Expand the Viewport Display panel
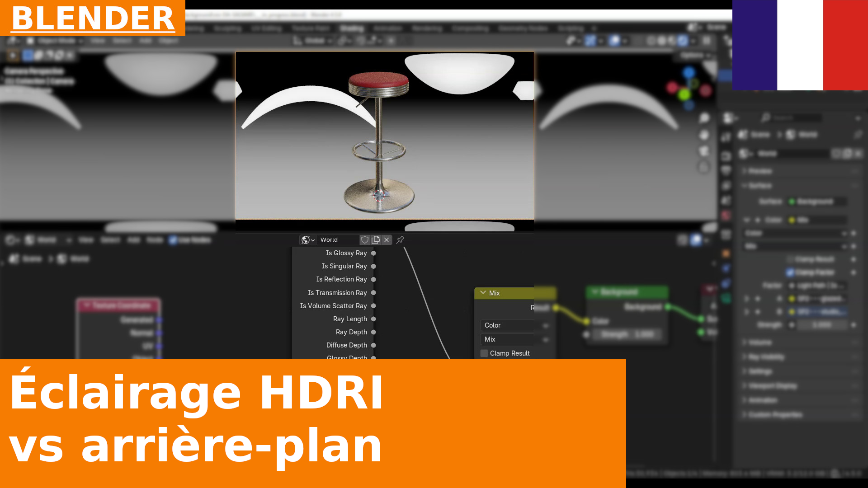Screen dimensions: 868x488 (x=800, y=386)
